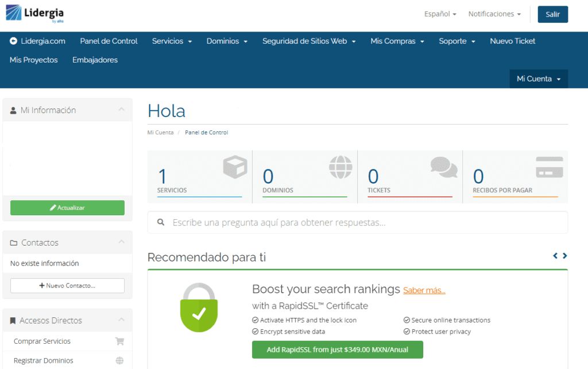Viewport: 588px width, 369px height.
Task: Click the globe icon beside Registrar Dominios
Action: pyautogui.click(x=119, y=360)
